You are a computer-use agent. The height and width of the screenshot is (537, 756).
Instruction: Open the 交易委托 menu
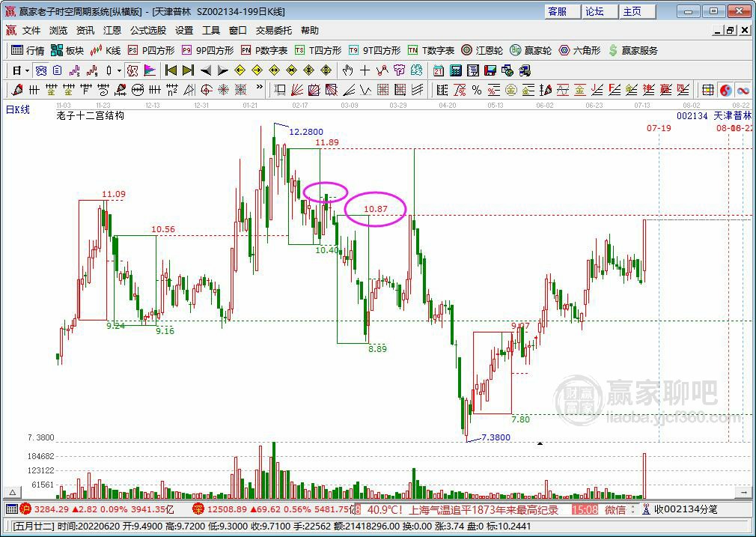click(274, 31)
